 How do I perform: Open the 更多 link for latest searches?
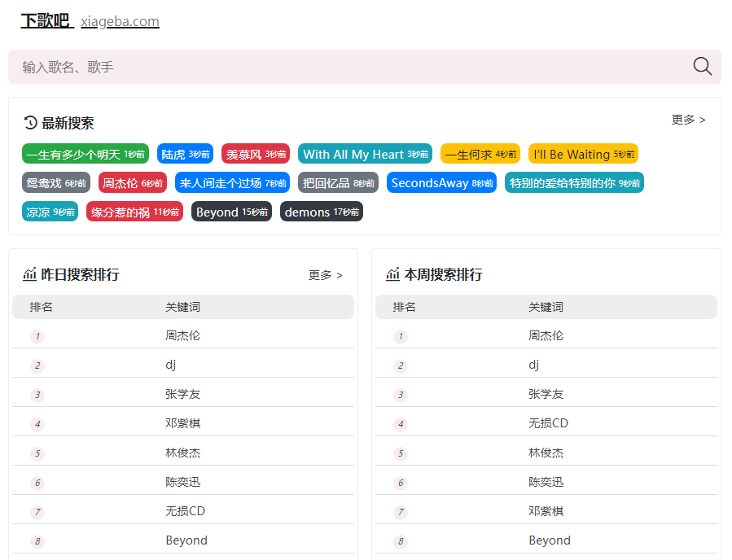(x=687, y=120)
